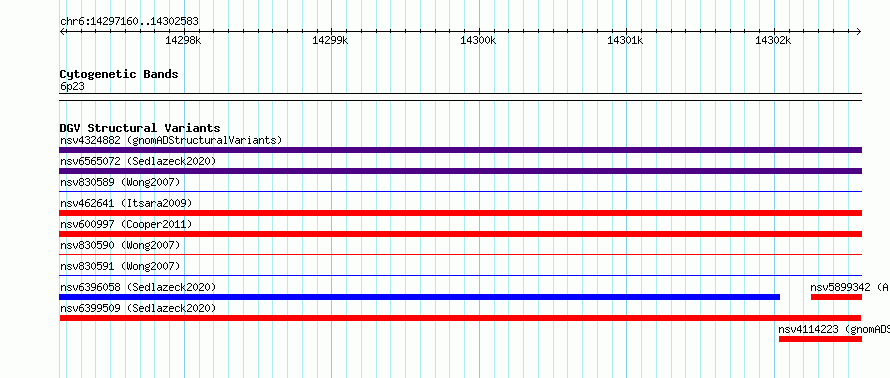Select the blue nsv6396058 variant bar
The image size is (890, 378).
(419, 297)
